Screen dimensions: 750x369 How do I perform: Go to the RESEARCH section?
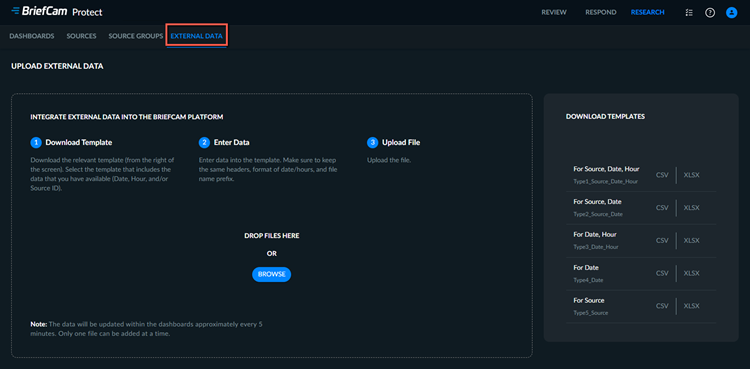coord(648,12)
